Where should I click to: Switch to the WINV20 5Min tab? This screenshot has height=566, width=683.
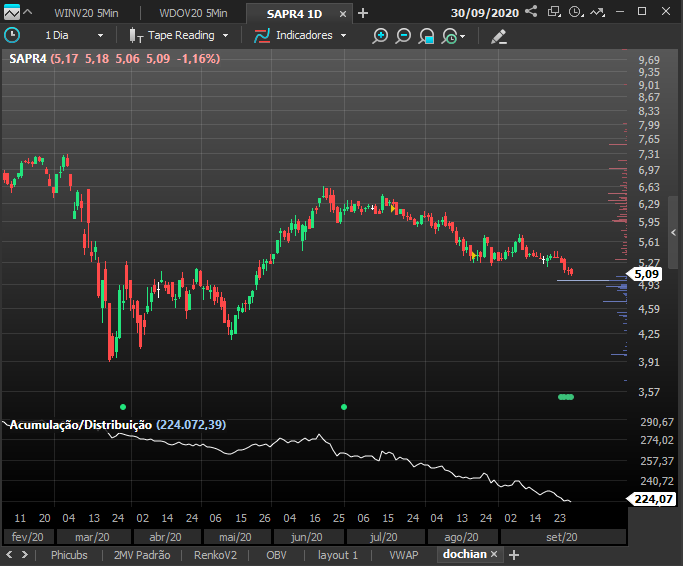pyautogui.click(x=86, y=13)
